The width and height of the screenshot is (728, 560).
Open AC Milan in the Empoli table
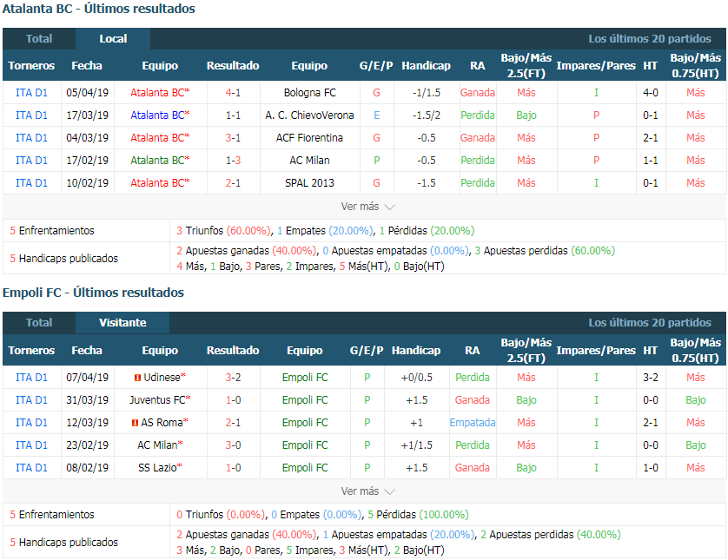coord(157,445)
